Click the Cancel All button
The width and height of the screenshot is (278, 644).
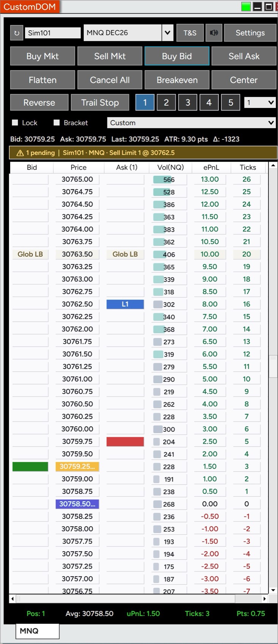(x=110, y=80)
